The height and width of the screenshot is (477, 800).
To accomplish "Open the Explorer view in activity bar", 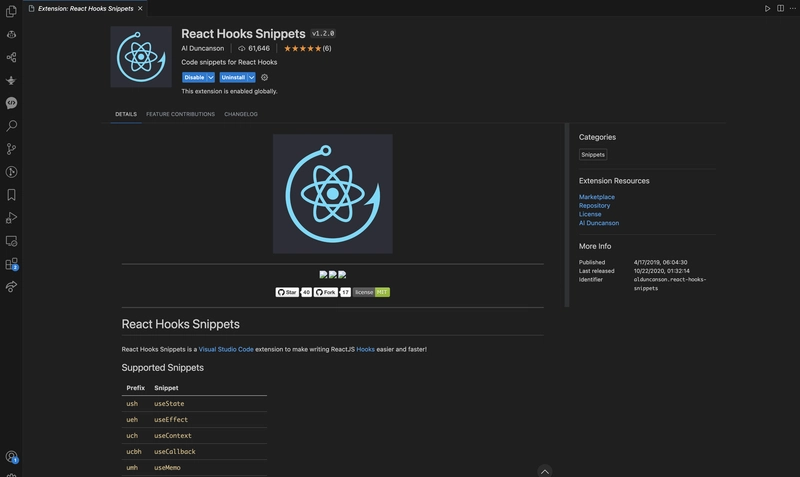I will [11, 11].
